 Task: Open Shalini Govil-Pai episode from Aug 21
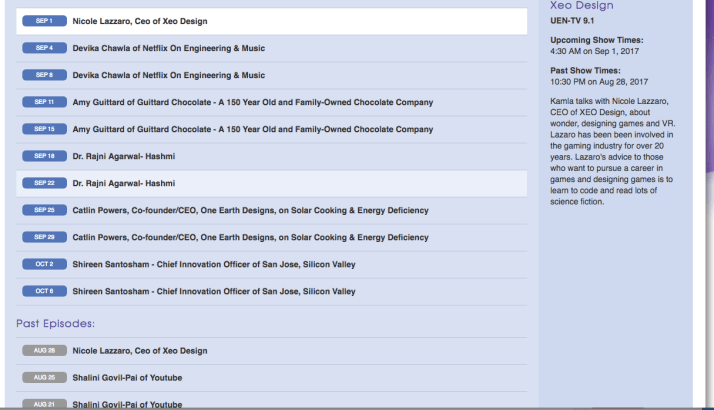pos(127,404)
